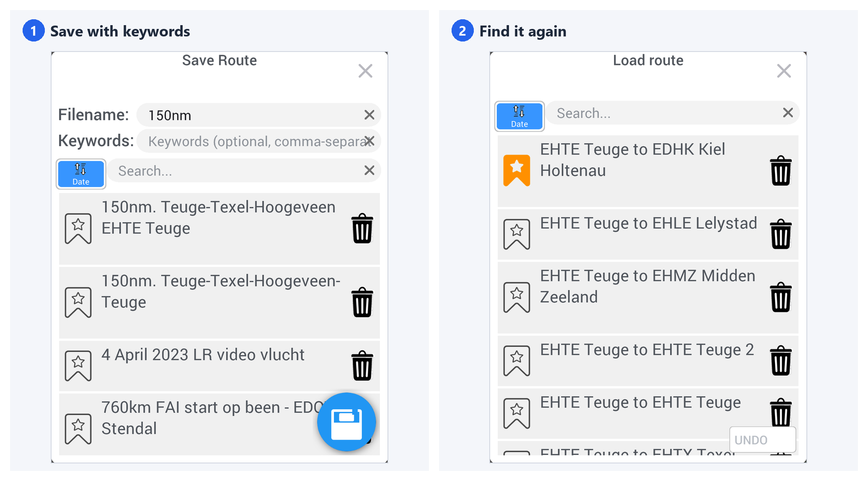
Task: Load EHTE Teuge to EHLE Lelystad
Action: click(x=648, y=234)
